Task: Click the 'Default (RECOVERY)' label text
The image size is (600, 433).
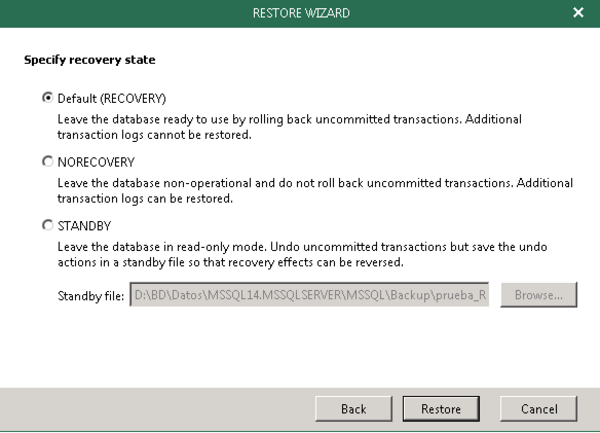Action: point(110,98)
